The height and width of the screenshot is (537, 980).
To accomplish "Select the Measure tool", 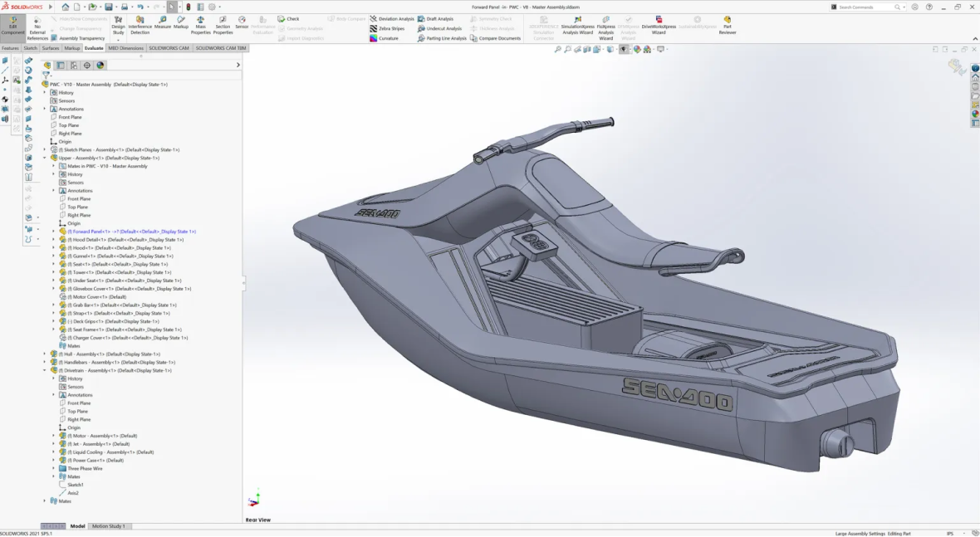I will tap(162, 22).
